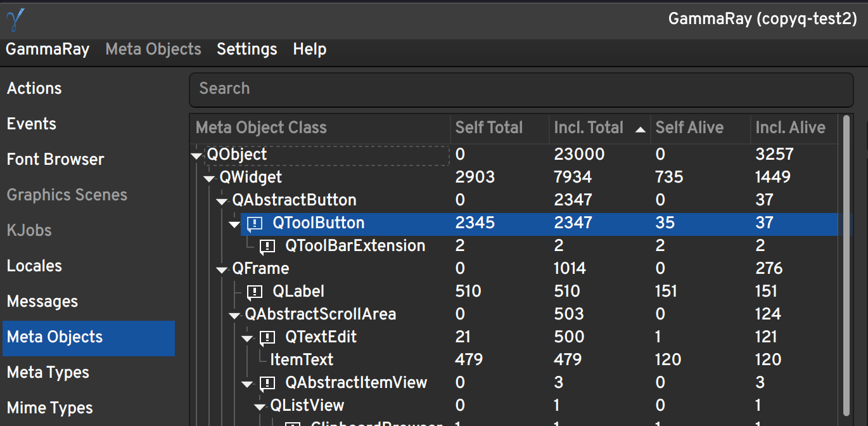
Task: Switch to the Events tool
Action: pyautogui.click(x=89, y=124)
